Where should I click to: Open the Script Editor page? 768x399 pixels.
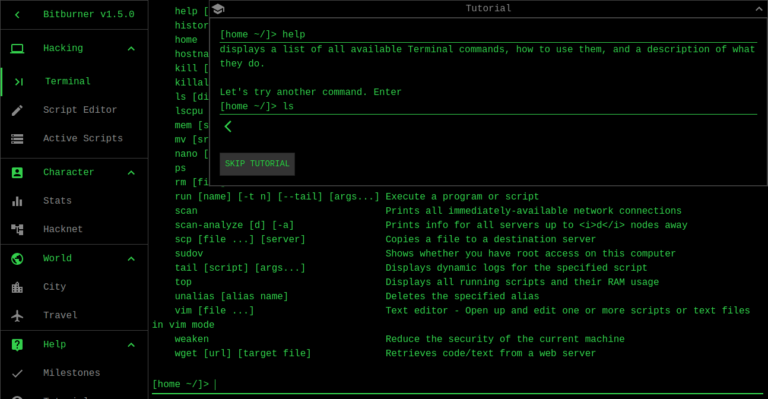pos(74,110)
